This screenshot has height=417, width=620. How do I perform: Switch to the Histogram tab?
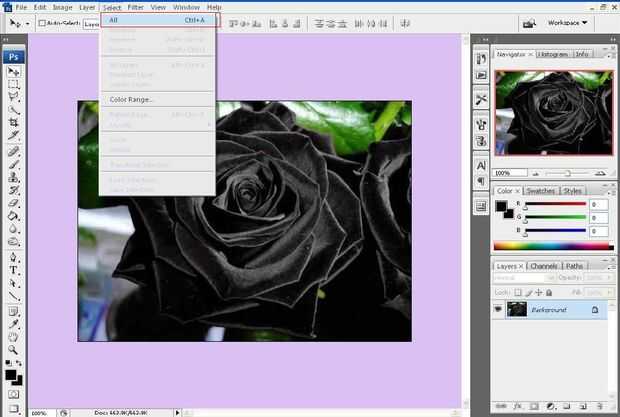click(553, 54)
